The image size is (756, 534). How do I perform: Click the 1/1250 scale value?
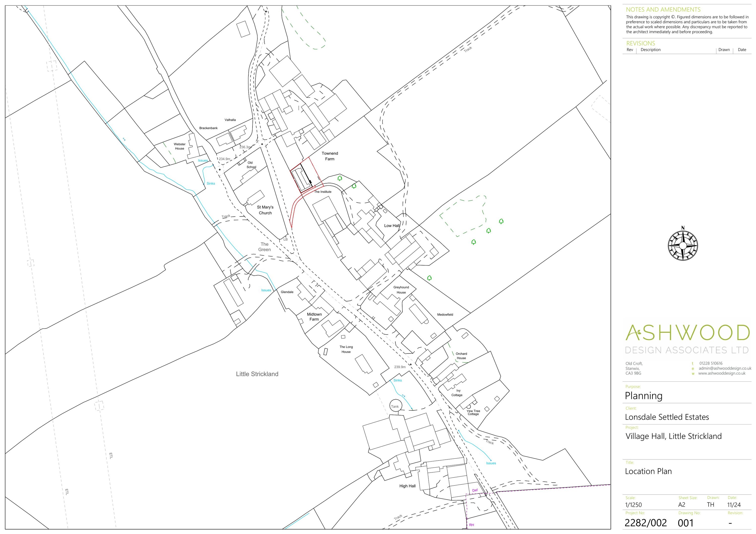[x=634, y=505]
